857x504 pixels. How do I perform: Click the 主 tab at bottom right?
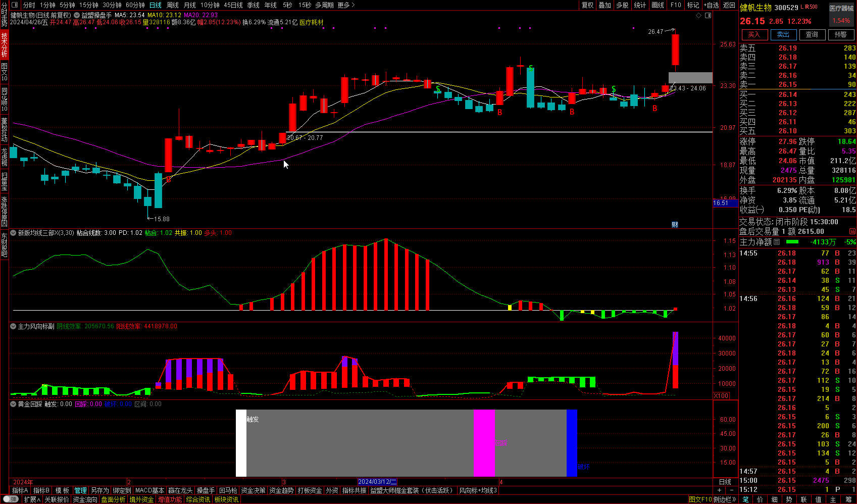(833, 499)
